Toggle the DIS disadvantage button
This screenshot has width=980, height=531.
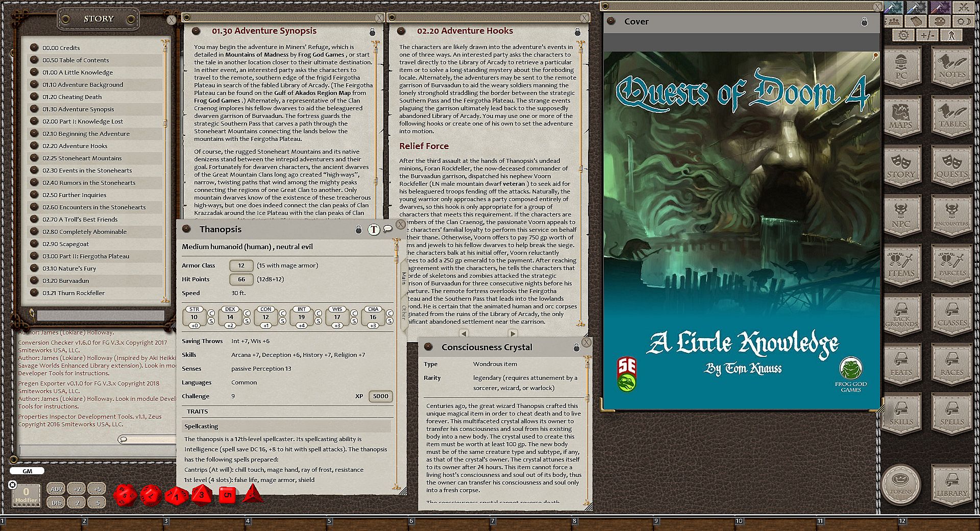coord(56,502)
